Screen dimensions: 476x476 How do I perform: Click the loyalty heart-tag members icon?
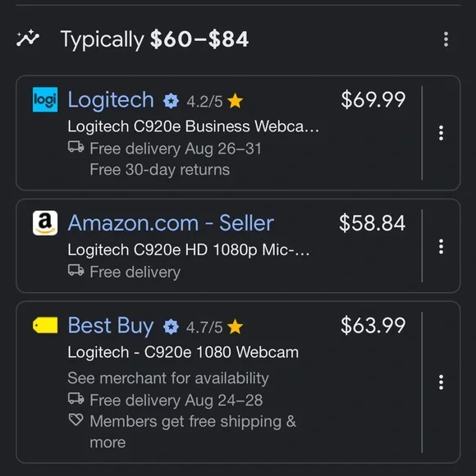76,419
